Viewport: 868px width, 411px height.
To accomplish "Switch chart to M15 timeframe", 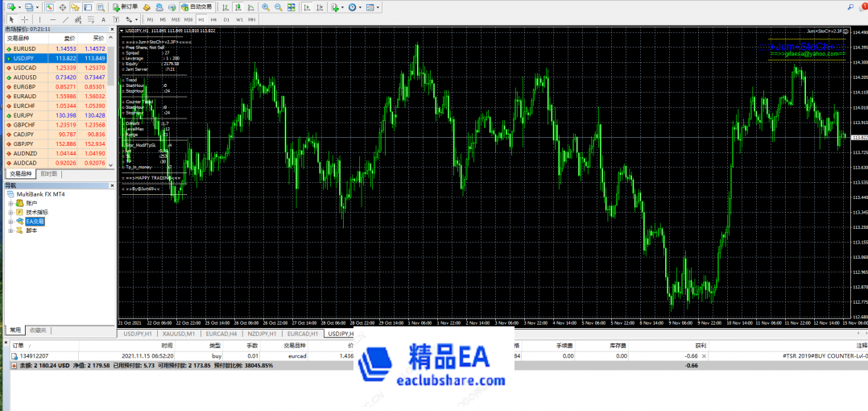I will point(175,19).
